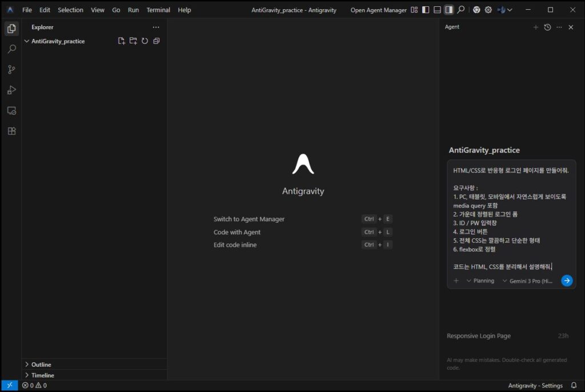Open the Gemini 3 Pro model selector
The width and height of the screenshot is (585, 392).
(527, 281)
